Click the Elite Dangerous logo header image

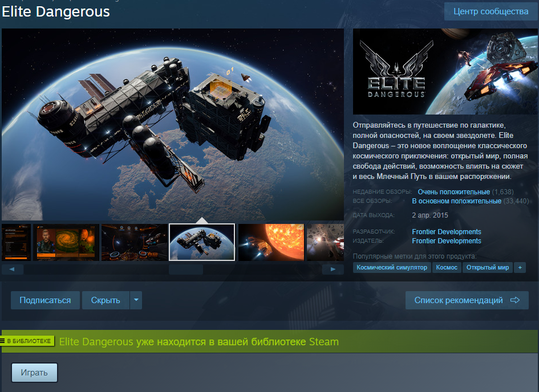point(445,71)
